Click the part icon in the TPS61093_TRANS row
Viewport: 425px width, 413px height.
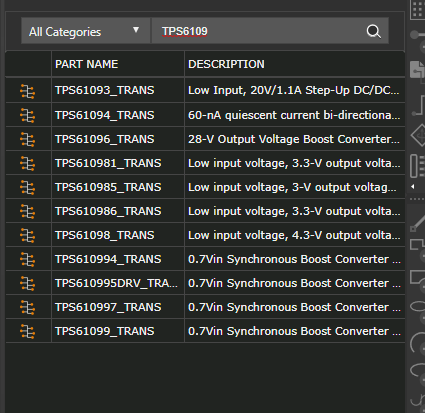[27, 91]
